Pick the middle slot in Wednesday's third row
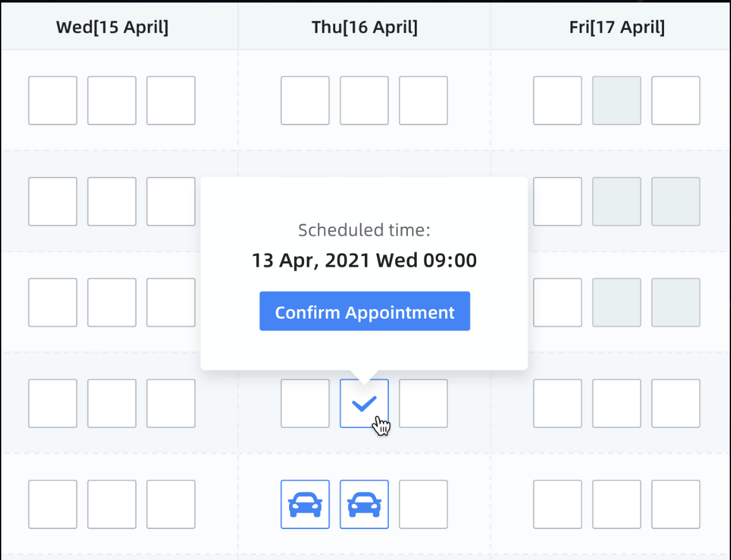 point(112,303)
